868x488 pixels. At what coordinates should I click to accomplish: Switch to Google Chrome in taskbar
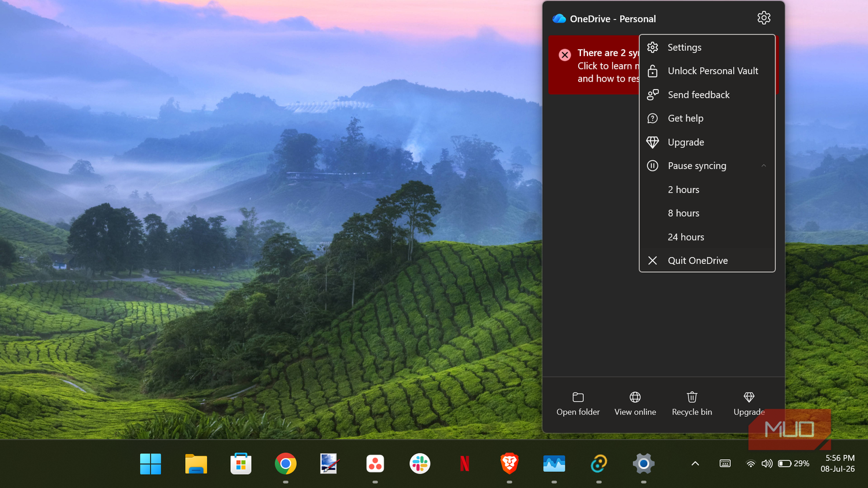(285, 464)
